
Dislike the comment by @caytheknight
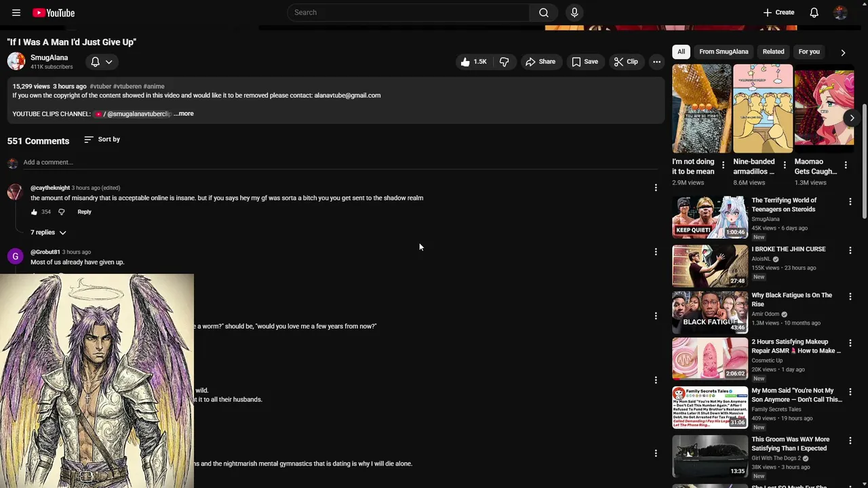point(61,212)
